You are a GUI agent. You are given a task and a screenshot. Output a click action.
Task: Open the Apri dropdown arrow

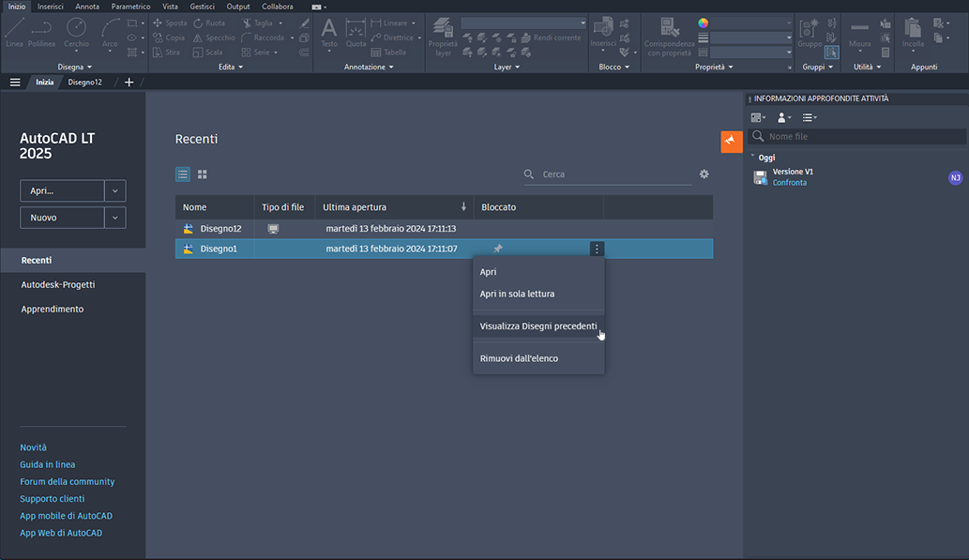pyautogui.click(x=115, y=191)
